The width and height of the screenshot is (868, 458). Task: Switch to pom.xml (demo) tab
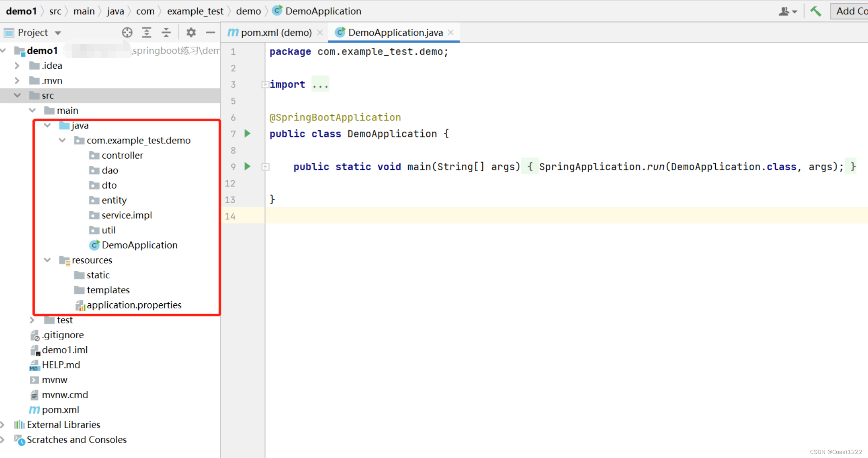click(276, 33)
